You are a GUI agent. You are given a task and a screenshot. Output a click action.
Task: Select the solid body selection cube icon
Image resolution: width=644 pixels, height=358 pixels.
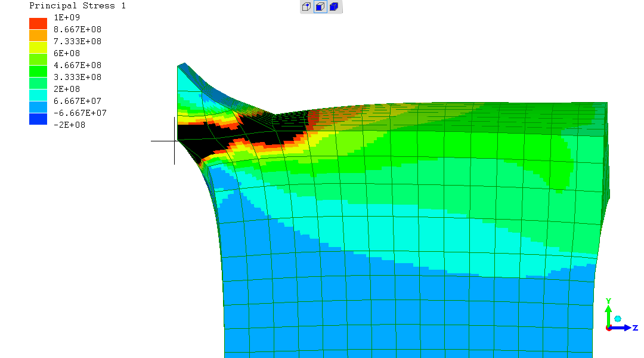coord(335,7)
